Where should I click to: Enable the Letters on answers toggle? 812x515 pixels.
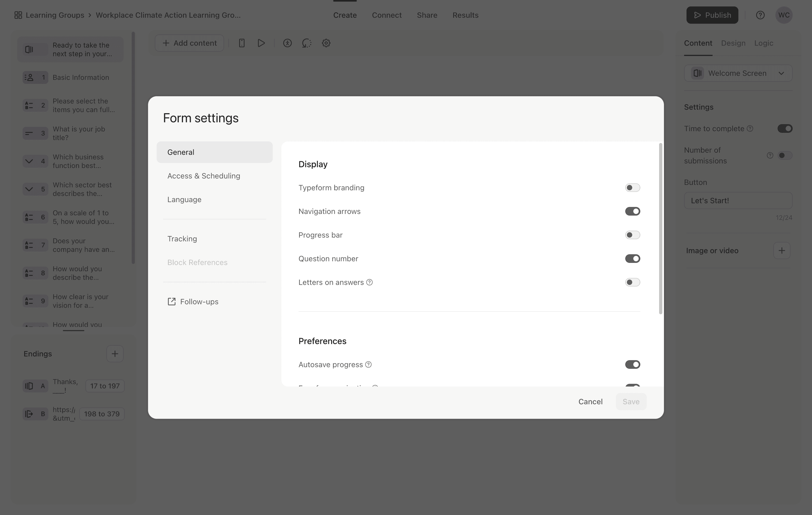point(632,282)
